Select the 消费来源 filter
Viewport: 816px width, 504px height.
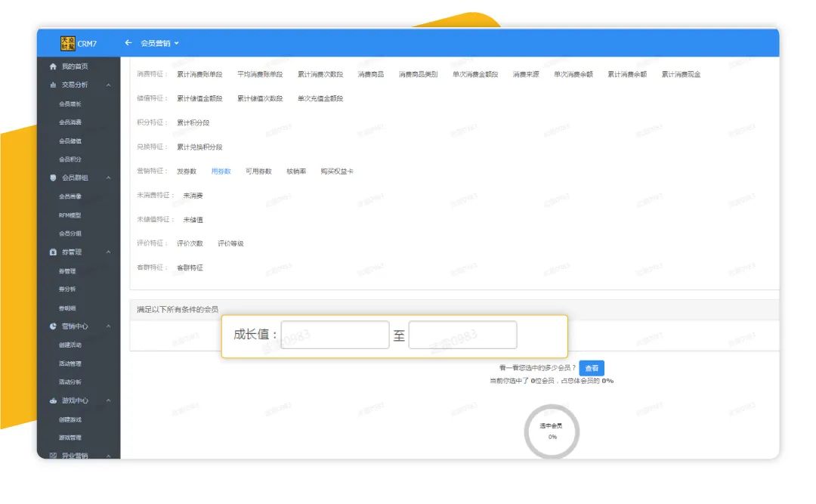(x=526, y=75)
